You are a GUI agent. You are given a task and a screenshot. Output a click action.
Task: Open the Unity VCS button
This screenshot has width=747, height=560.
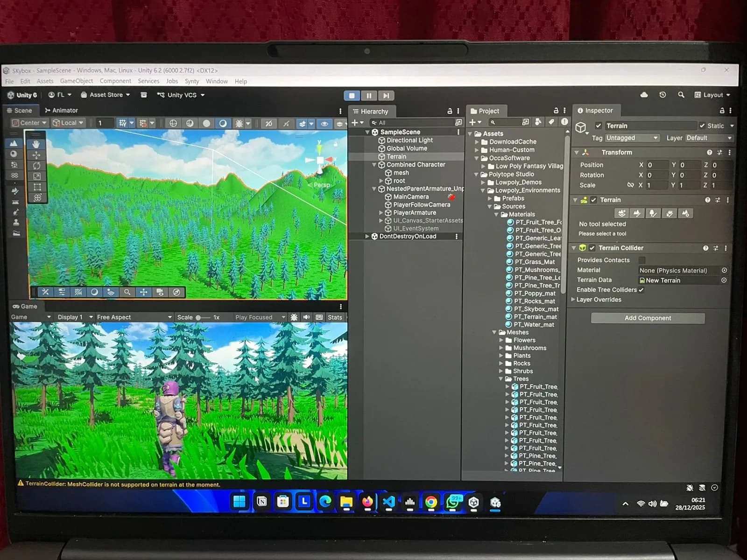(181, 95)
